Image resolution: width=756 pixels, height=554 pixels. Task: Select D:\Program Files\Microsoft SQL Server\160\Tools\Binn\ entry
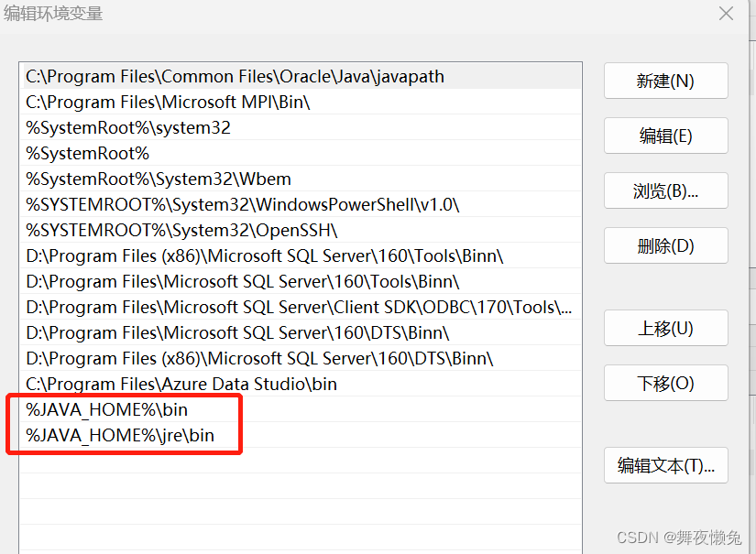coord(301,281)
